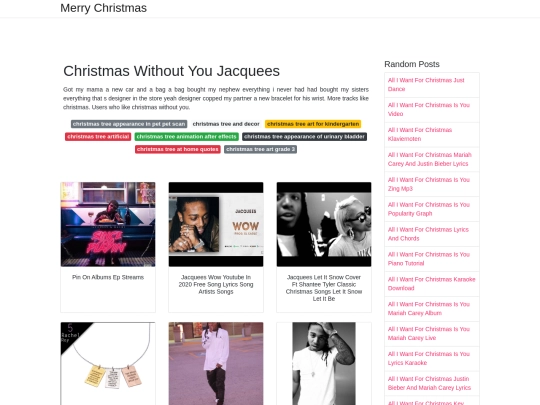
Task: Open 'All I Want For Christmas Is You Zing Mp3'
Action: [429, 184]
